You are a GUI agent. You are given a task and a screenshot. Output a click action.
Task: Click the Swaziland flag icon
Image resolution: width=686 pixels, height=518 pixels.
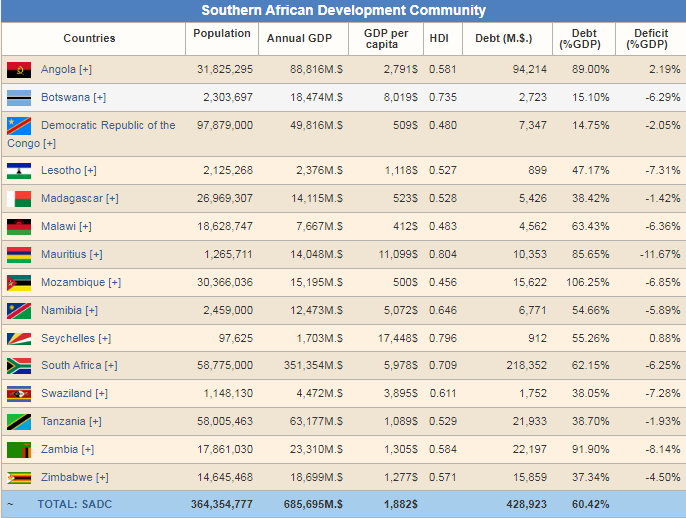(x=19, y=394)
